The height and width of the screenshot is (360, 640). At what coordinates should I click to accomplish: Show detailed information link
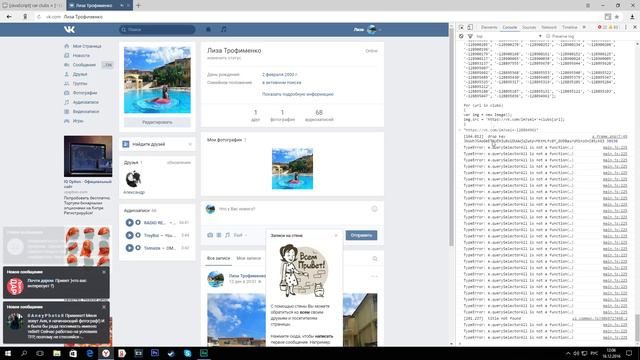(x=298, y=94)
